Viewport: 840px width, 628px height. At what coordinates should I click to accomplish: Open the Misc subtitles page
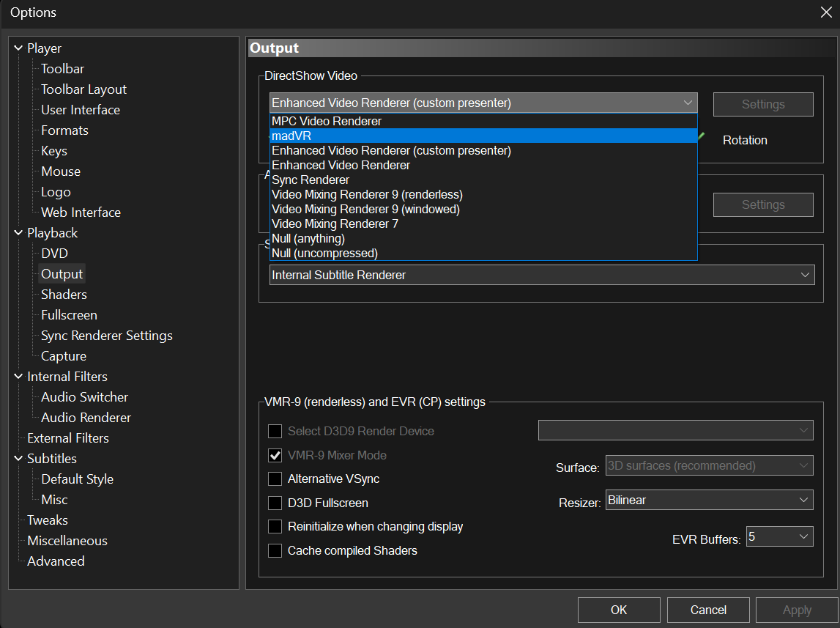click(54, 500)
